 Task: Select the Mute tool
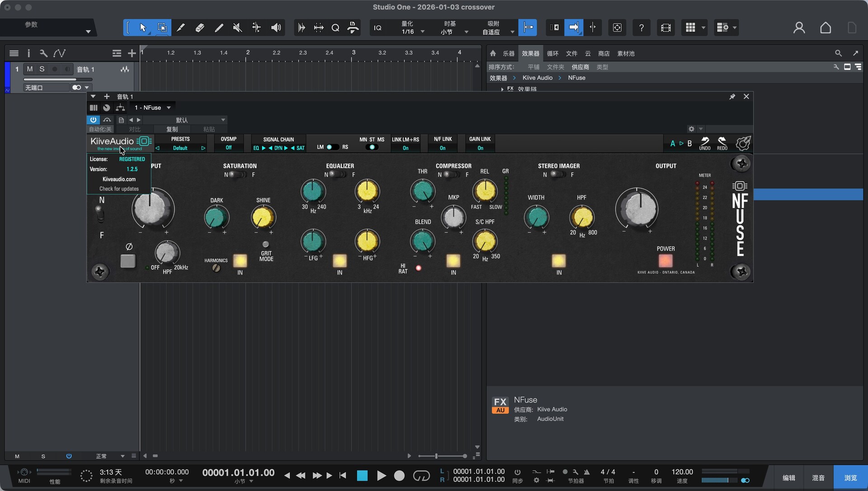237,28
